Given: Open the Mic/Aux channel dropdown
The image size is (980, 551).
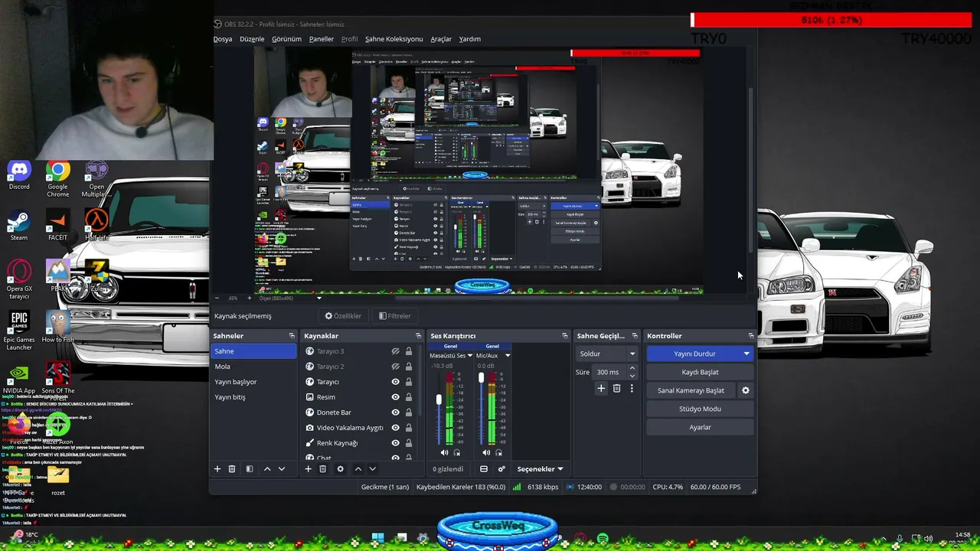Looking at the screenshot, I should [507, 356].
